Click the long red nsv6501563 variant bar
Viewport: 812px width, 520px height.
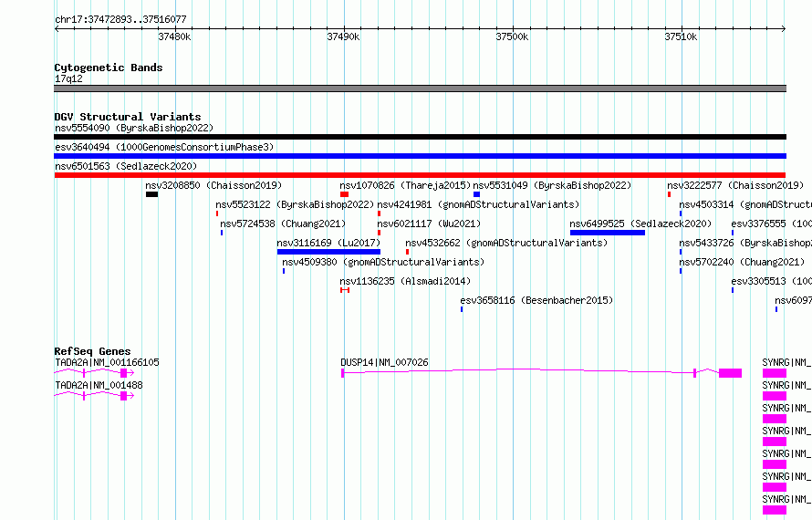pos(420,175)
